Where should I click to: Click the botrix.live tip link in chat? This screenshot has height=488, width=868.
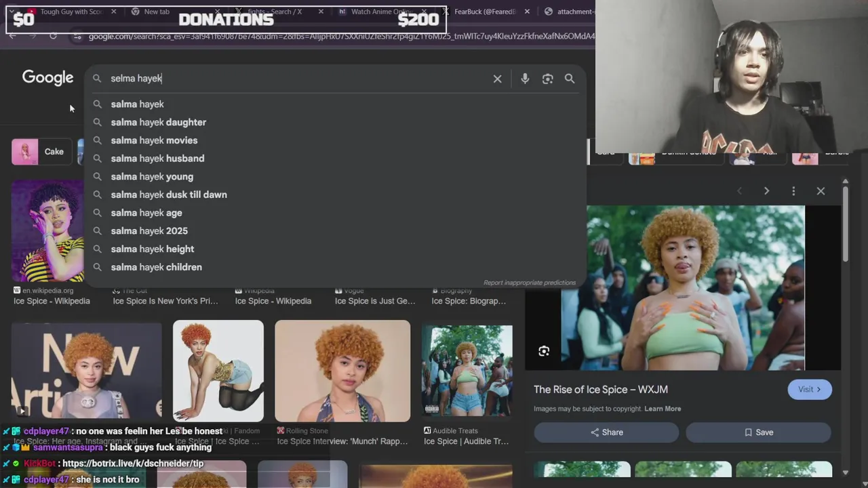132,464
